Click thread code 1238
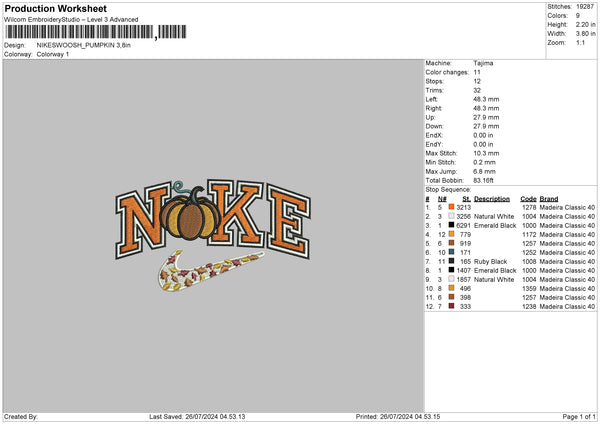The height and width of the screenshot is (424, 600). (529, 307)
